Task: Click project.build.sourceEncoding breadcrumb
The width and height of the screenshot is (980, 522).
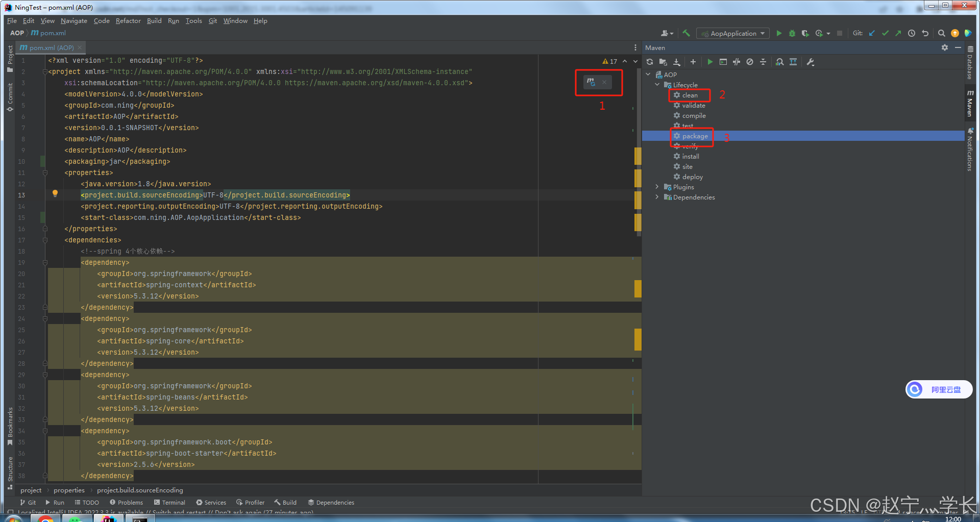Action: [140, 490]
